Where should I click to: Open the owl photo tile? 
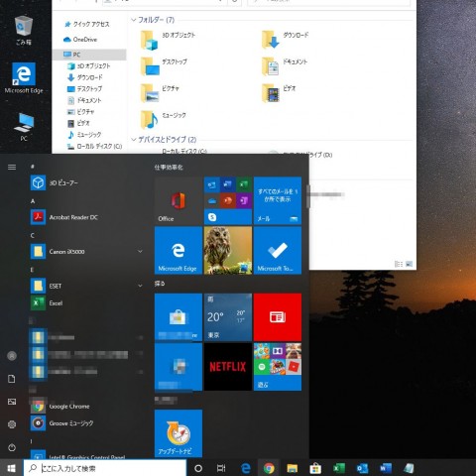tap(228, 250)
